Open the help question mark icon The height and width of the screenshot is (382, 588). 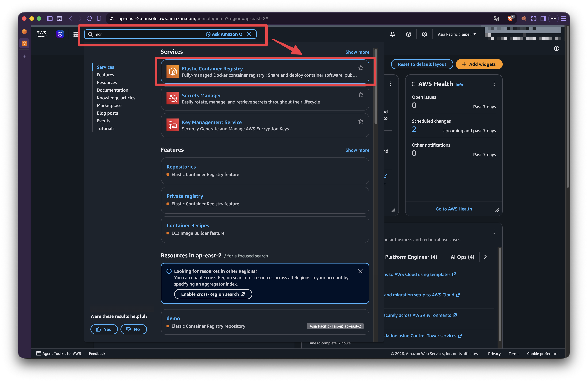(408, 34)
